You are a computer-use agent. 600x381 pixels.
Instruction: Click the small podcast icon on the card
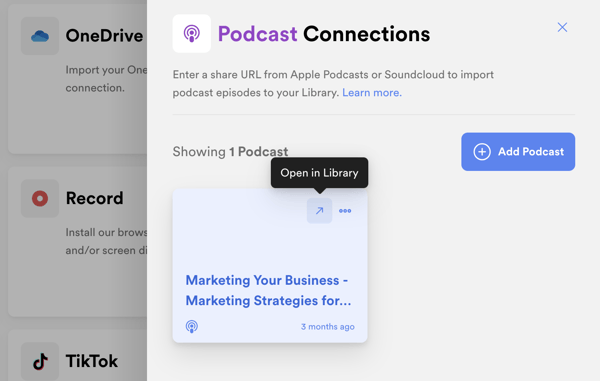pos(192,326)
